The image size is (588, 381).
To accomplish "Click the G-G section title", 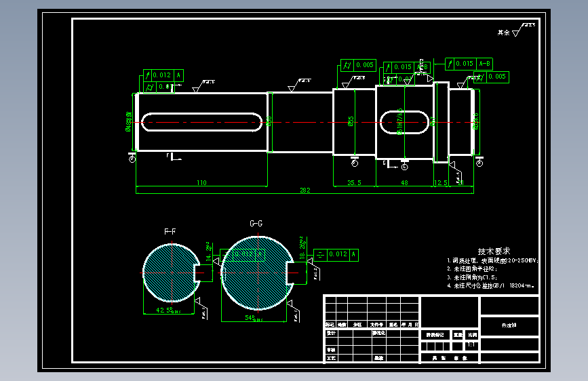I will tap(256, 224).
